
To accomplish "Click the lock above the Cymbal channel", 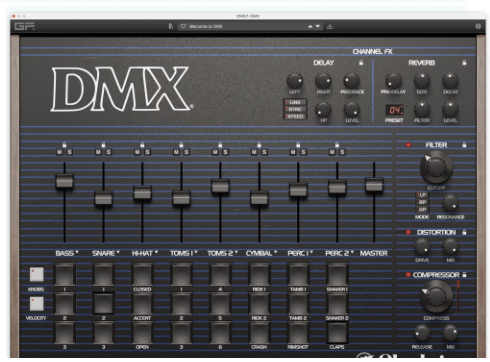I will point(259,145).
